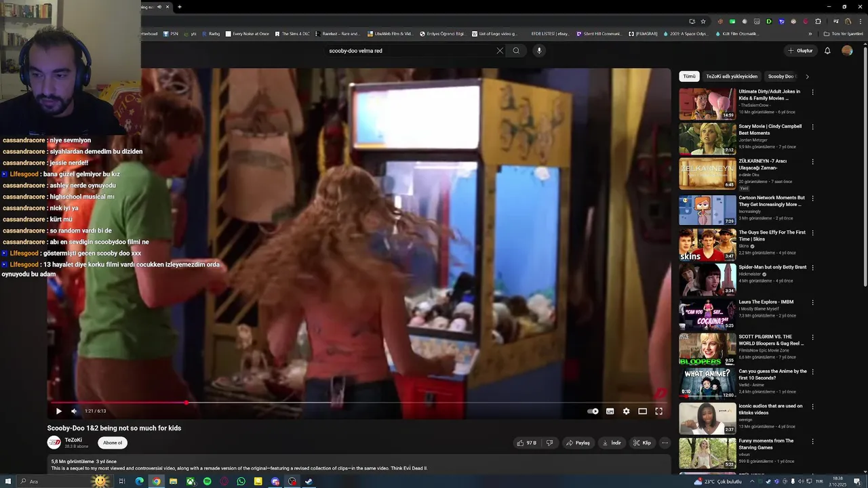Select the Tümü filter chip
The height and width of the screenshot is (488, 868).
pos(689,77)
